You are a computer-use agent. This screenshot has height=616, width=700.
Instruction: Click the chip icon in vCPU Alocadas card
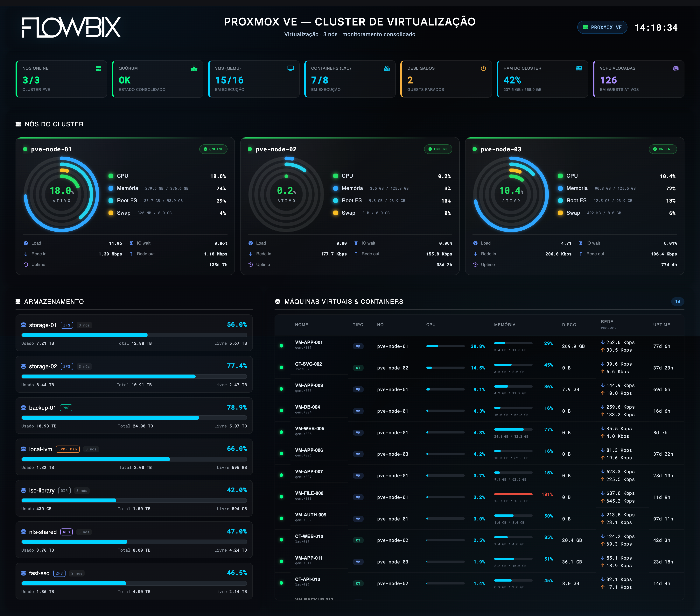coord(676,68)
